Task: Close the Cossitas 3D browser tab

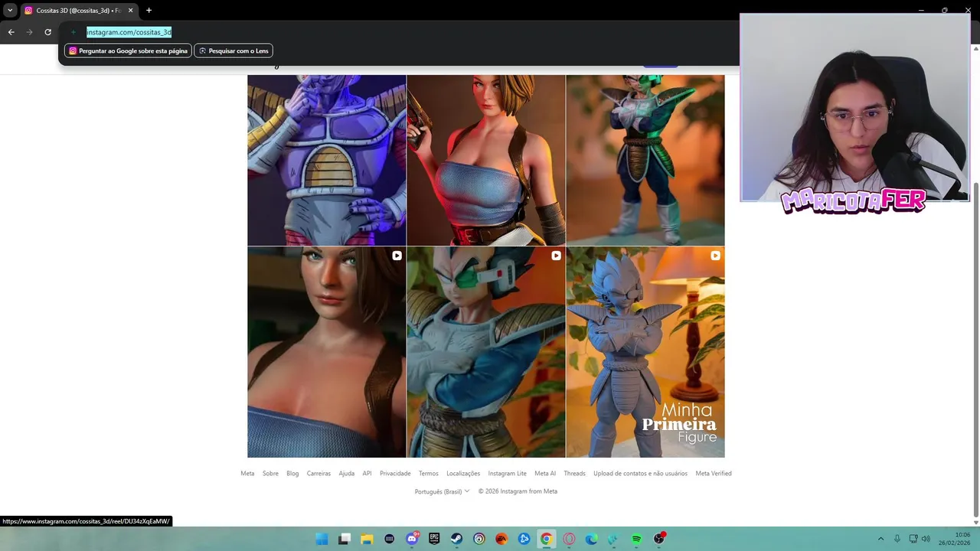Action: pos(130,11)
